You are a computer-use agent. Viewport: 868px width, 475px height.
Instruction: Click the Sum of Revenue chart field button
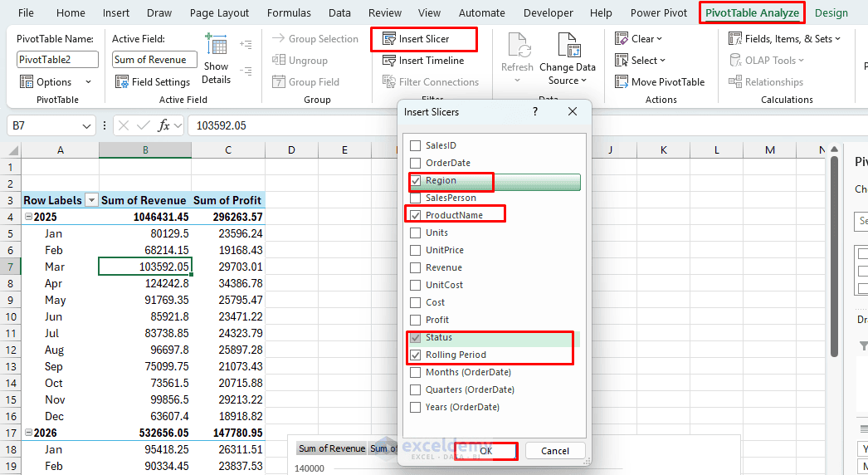(332, 448)
